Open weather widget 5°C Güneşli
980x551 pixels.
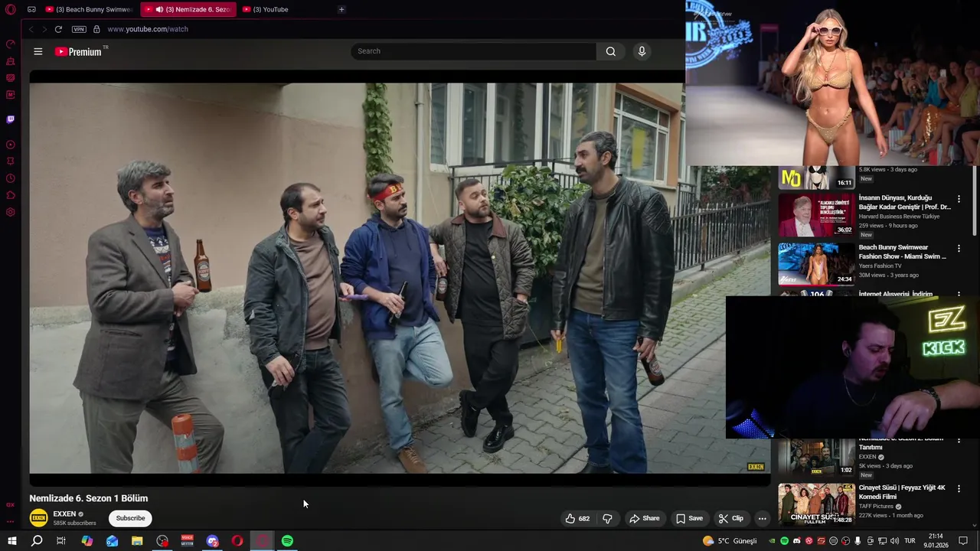click(x=730, y=541)
